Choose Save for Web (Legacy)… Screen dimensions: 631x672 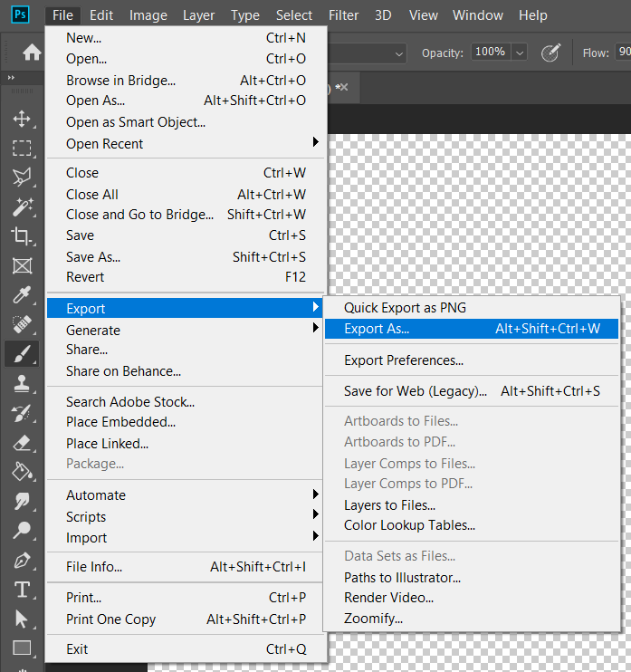click(x=472, y=391)
